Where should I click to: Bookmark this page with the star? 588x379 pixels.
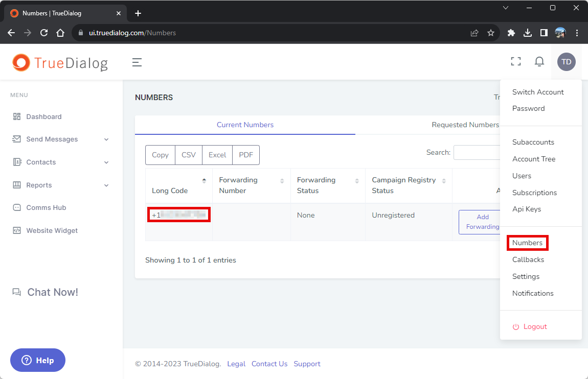pyautogui.click(x=490, y=33)
